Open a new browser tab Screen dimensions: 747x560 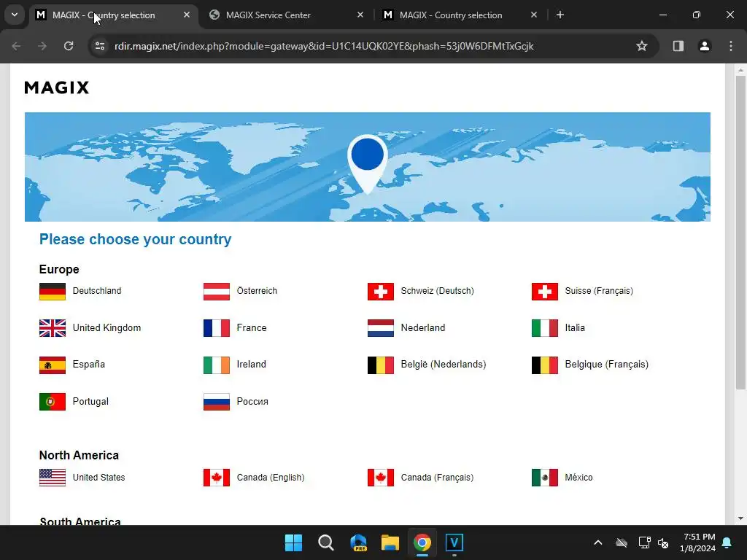click(x=560, y=15)
